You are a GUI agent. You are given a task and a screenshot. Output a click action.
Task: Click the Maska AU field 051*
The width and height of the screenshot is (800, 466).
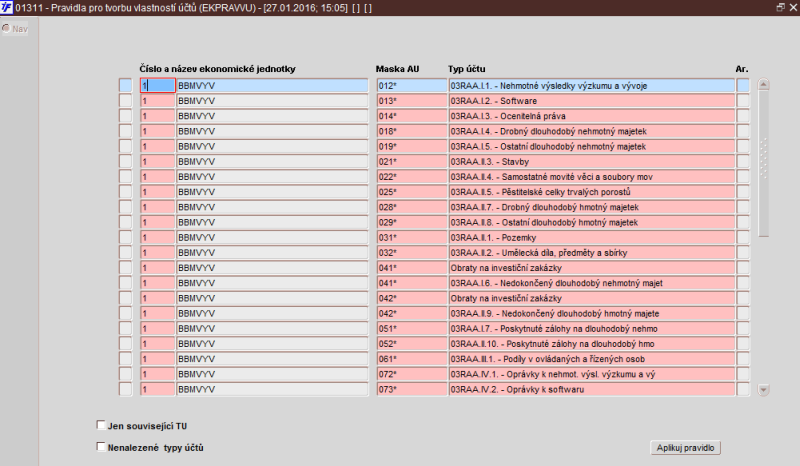point(412,328)
